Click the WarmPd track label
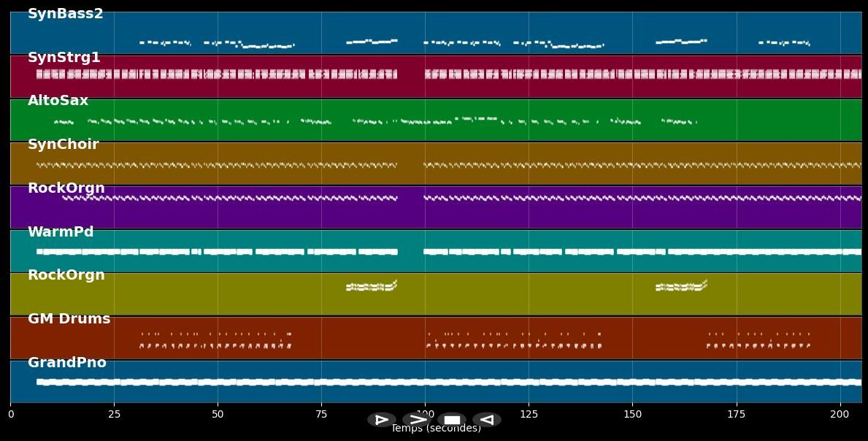 click(x=61, y=232)
